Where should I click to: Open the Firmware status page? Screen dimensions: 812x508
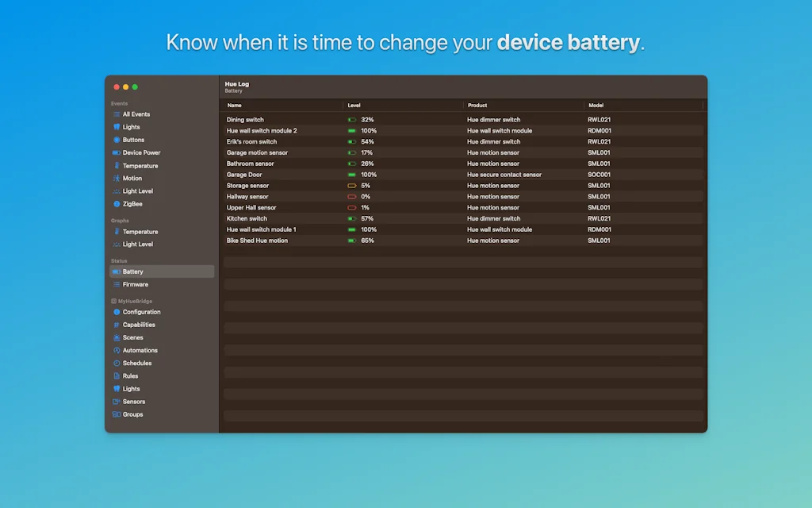[134, 284]
